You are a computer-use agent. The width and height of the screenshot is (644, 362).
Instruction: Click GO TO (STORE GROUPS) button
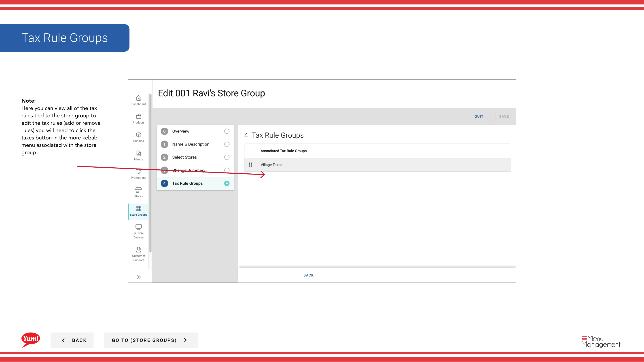[x=151, y=340]
